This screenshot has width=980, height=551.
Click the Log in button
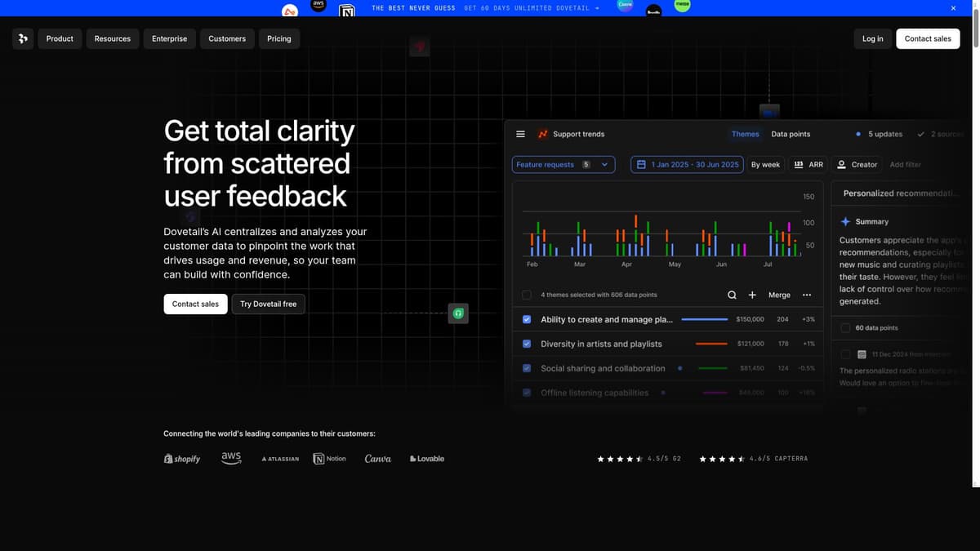[872, 38]
